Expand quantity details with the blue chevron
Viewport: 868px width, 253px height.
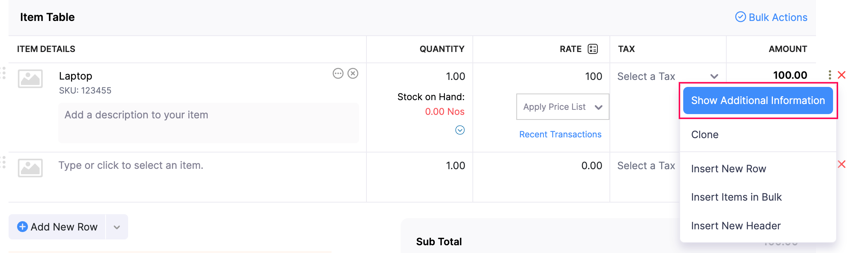click(460, 131)
